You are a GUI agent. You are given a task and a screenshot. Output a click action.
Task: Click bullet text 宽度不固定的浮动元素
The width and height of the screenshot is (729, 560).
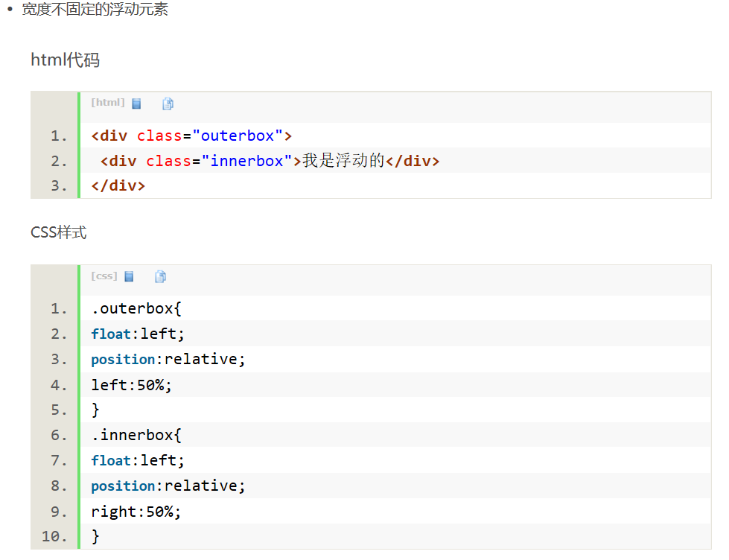click(95, 9)
